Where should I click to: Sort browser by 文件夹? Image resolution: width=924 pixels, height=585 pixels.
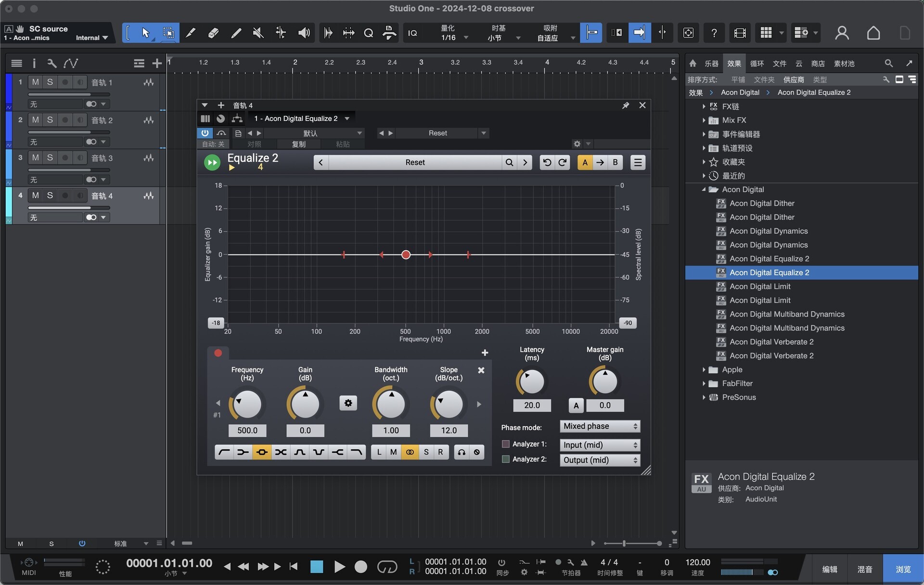click(764, 79)
